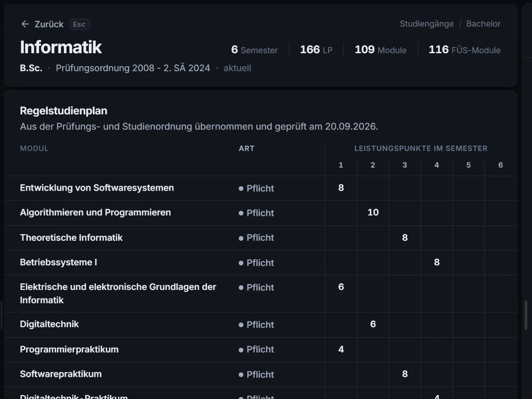Select the Digitaltechnik module row
The image size is (532, 399).
tap(260, 325)
